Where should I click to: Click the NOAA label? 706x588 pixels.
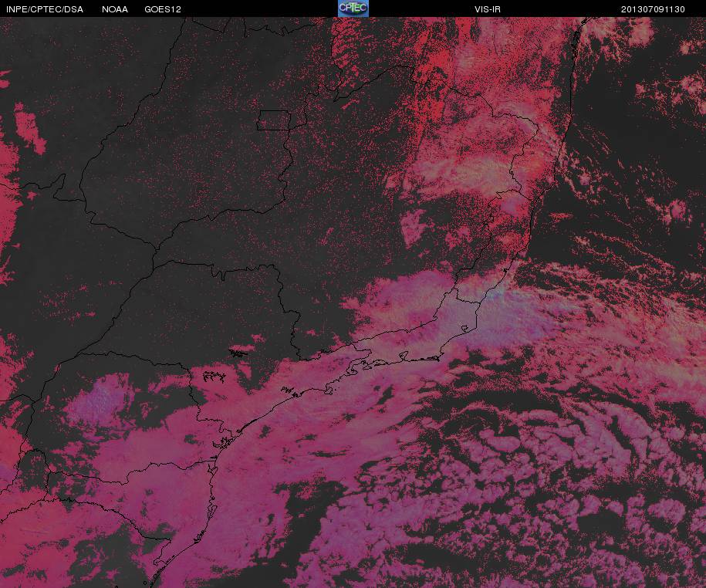point(115,9)
